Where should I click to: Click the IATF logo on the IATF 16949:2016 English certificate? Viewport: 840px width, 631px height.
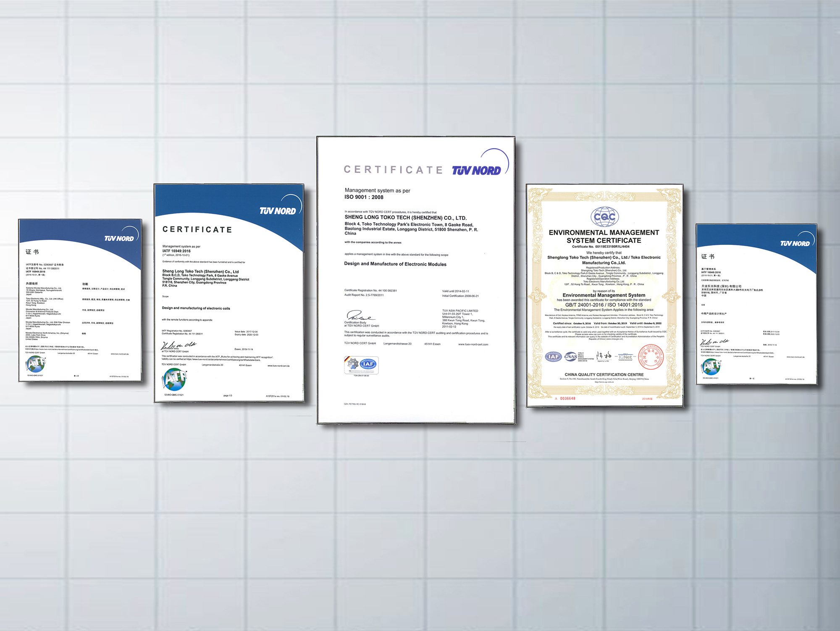174,379
